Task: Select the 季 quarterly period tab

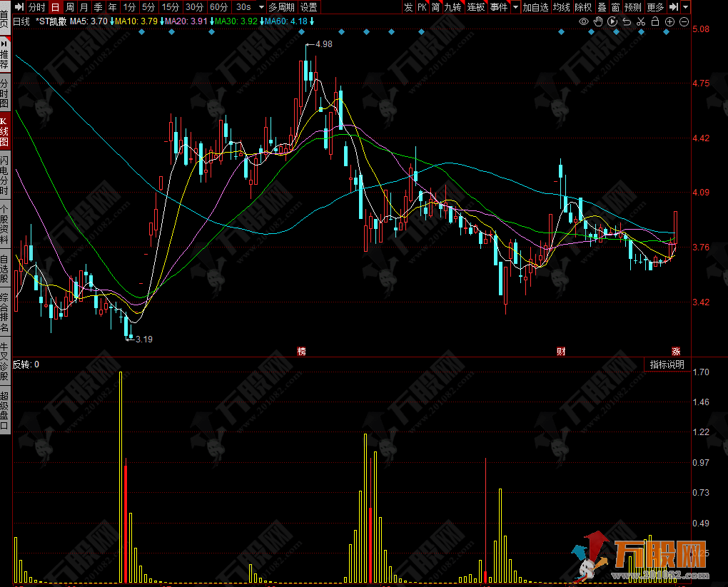Action: point(98,7)
